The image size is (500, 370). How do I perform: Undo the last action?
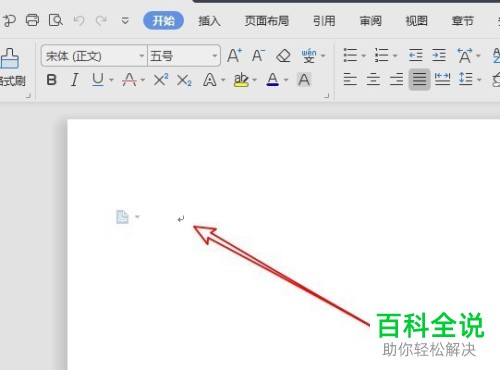(79, 21)
